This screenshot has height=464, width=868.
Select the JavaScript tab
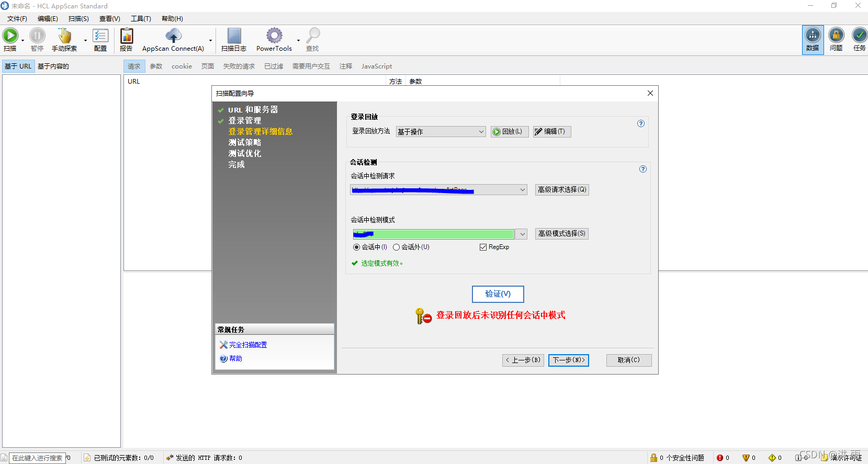point(377,66)
